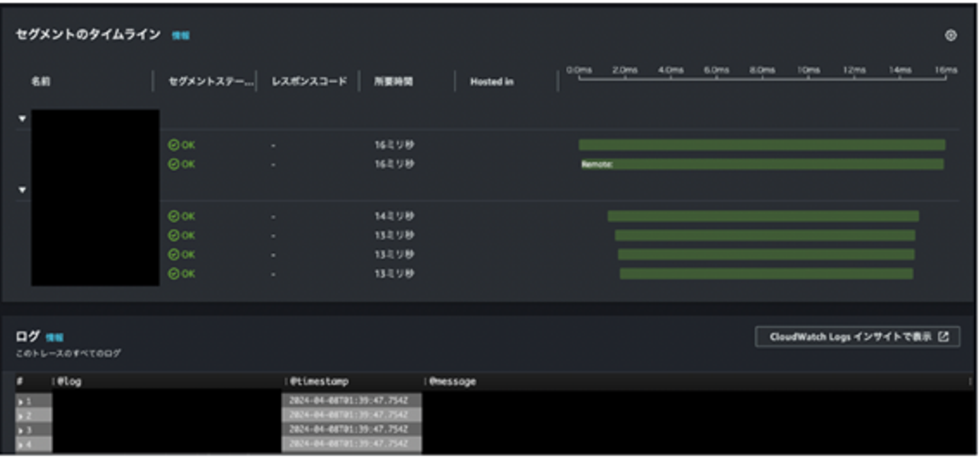Image resolution: width=980 pixels, height=458 pixels.
Task: Click the 0.0ms tick on timeline axis
Action: [x=578, y=70]
